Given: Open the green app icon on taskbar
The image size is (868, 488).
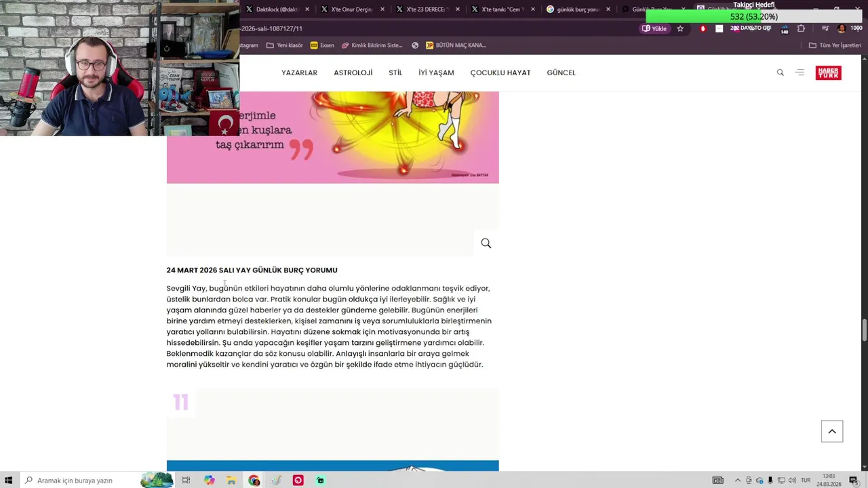Looking at the screenshot, I should pyautogui.click(x=320, y=480).
